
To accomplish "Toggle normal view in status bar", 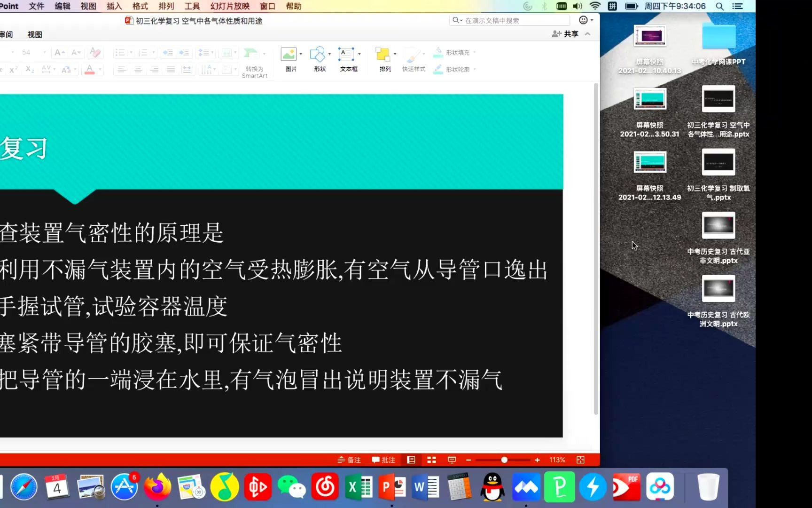I will point(411,460).
